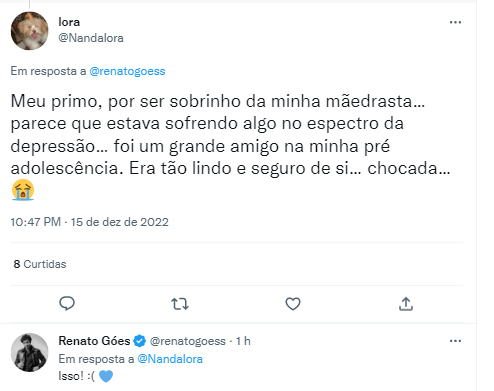494x391 pixels.
Task: Open Renato Góes profile avatar
Action: click(30, 352)
